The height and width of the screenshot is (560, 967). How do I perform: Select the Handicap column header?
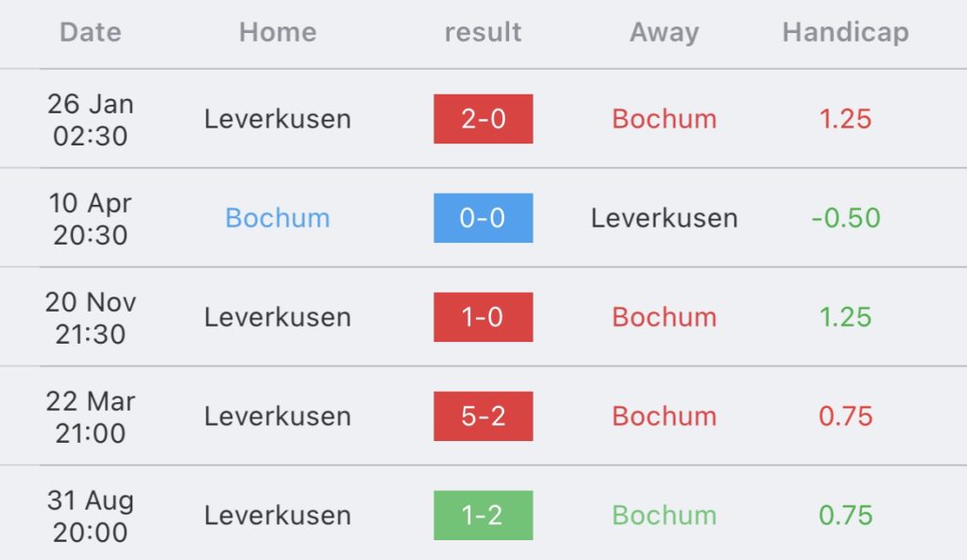[x=845, y=32]
